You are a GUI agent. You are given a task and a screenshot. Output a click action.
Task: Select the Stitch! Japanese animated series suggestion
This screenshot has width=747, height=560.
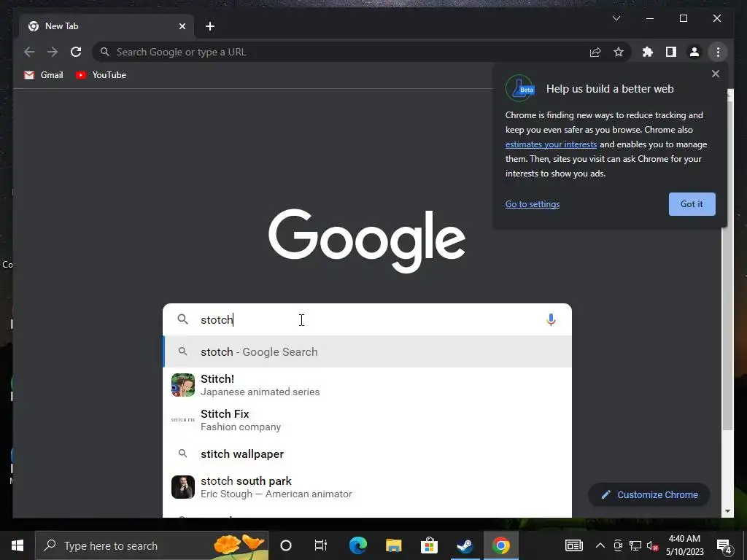coord(368,385)
